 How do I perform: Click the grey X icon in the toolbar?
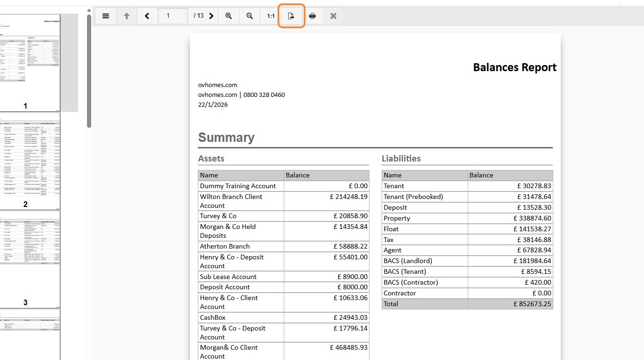pos(333,16)
